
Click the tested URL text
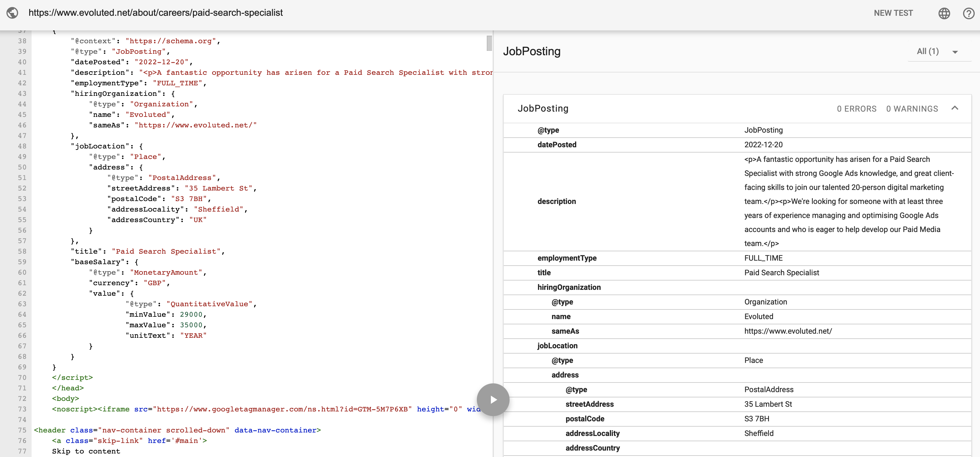(156, 13)
